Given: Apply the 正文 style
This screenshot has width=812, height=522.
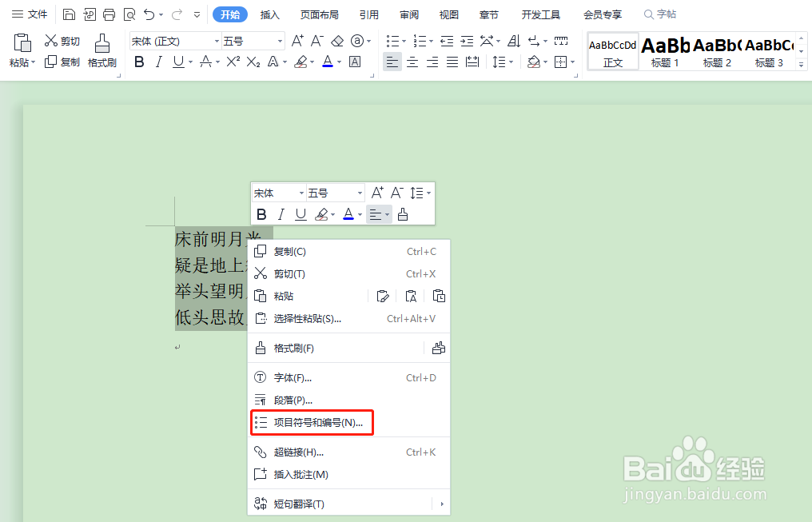Looking at the screenshot, I should [612, 51].
